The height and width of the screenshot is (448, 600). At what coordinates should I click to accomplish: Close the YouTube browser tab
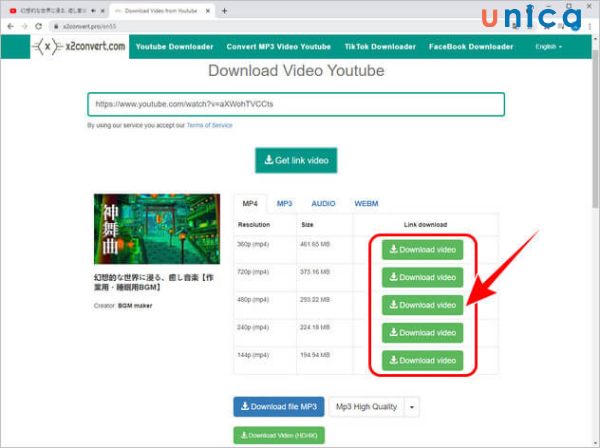[103, 11]
